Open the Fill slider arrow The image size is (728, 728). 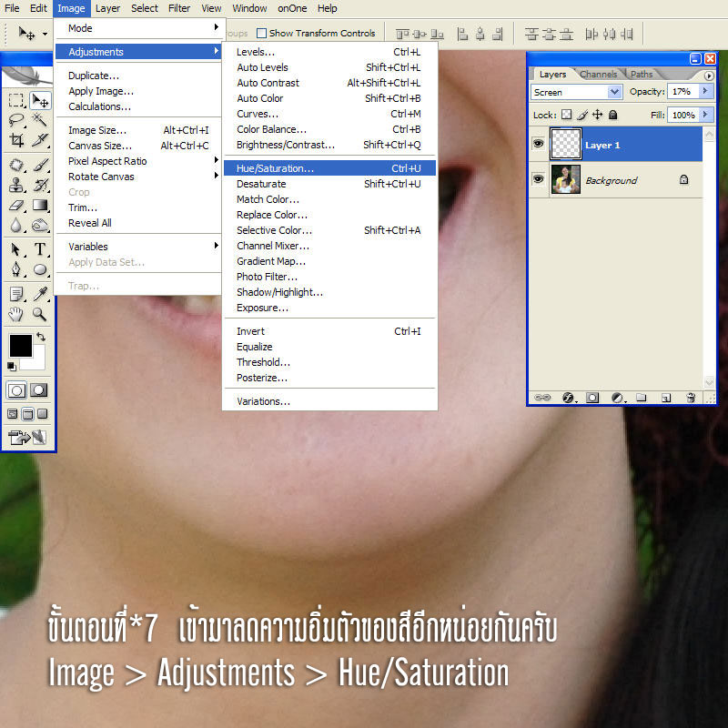[705, 115]
